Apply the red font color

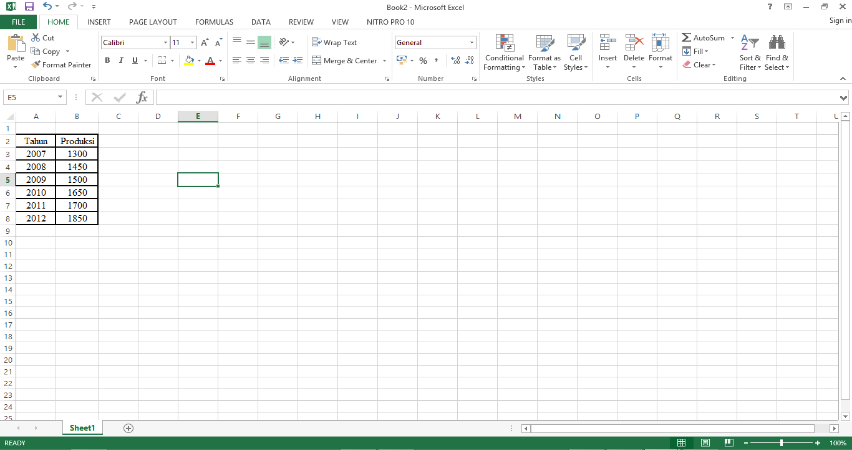pos(210,60)
